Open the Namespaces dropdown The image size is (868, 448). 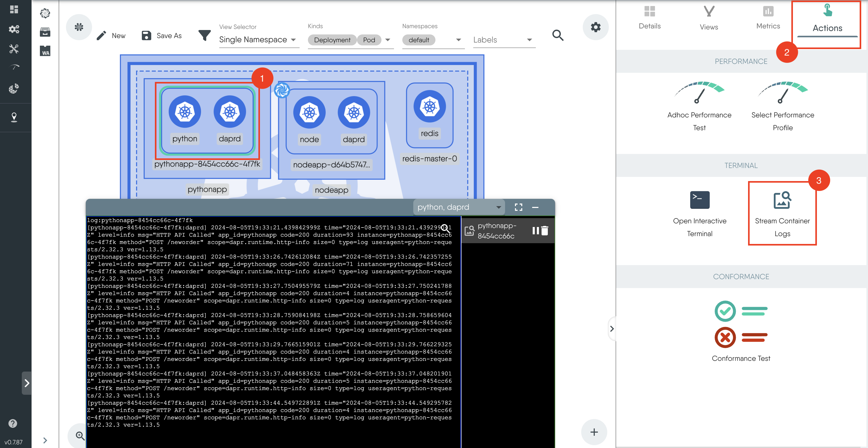(458, 40)
